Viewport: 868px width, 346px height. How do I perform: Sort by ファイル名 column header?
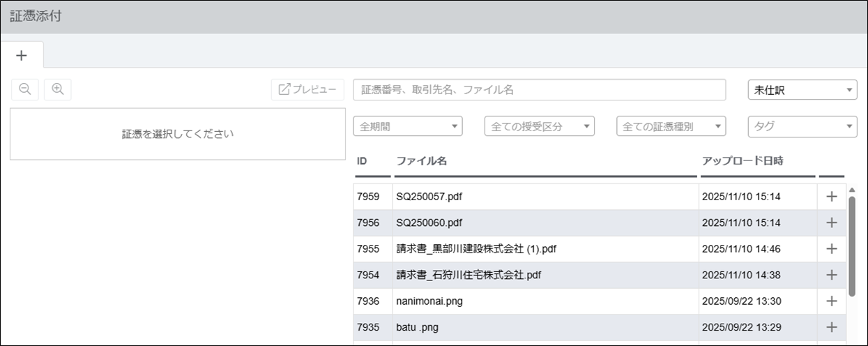[x=421, y=161]
